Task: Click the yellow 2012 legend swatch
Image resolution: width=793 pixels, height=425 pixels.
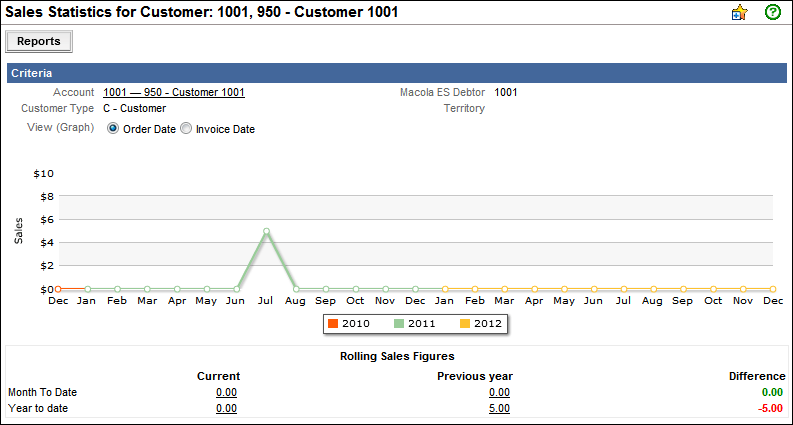Action: [466, 324]
